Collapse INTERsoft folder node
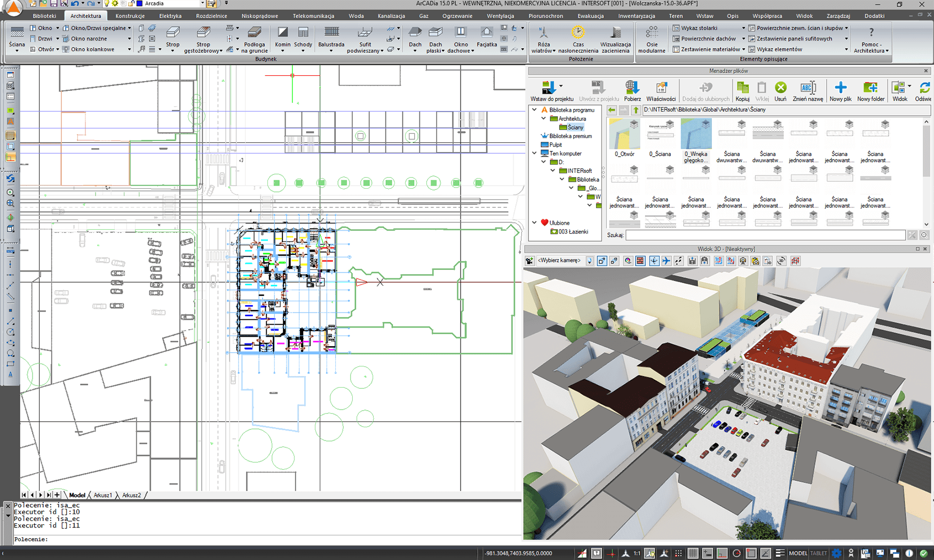 click(x=553, y=171)
